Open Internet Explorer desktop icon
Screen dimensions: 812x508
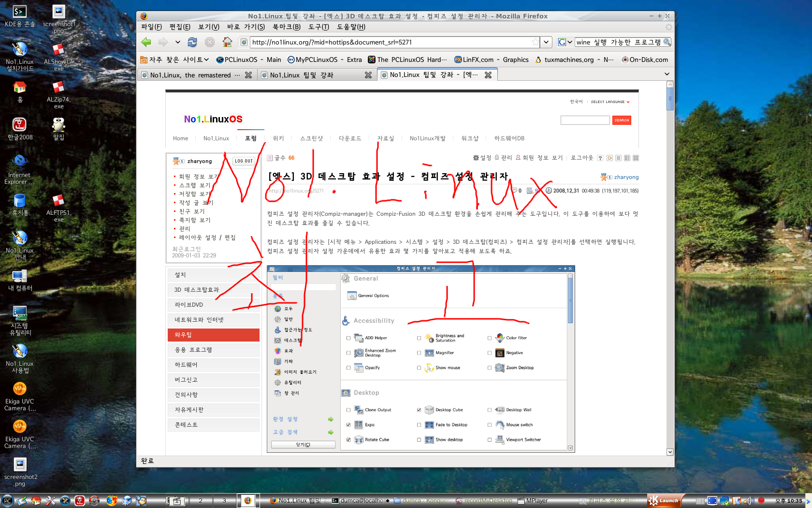point(19,170)
